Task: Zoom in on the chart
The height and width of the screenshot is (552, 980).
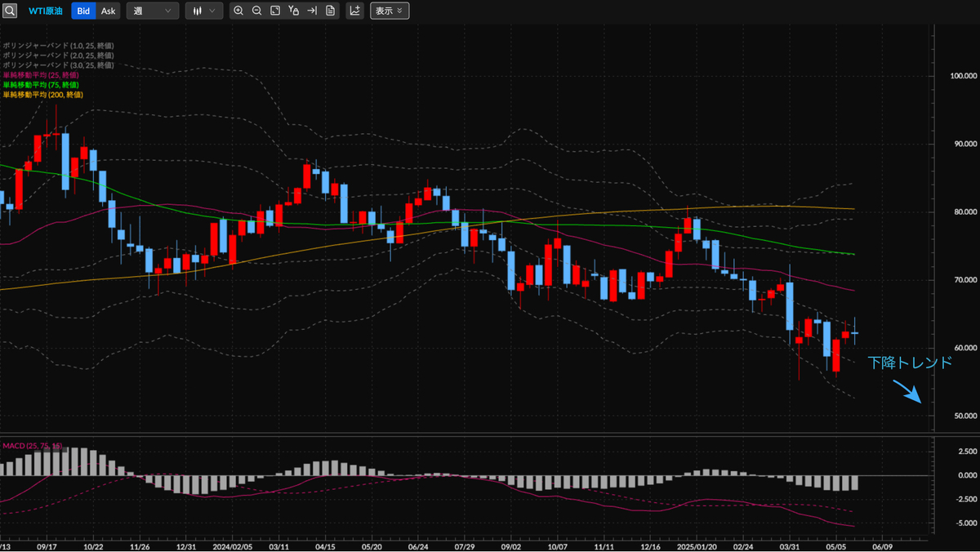Action: click(x=238, y=11)
